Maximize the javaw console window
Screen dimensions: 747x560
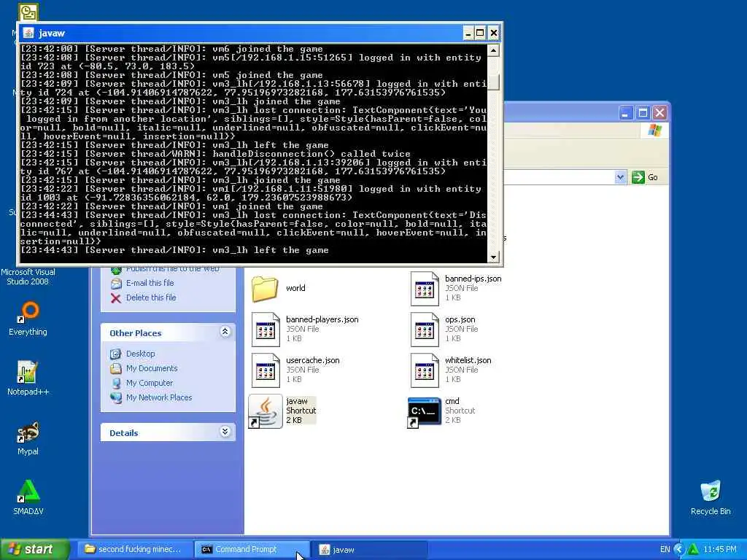pyautogui.click(x=480, y=34)
